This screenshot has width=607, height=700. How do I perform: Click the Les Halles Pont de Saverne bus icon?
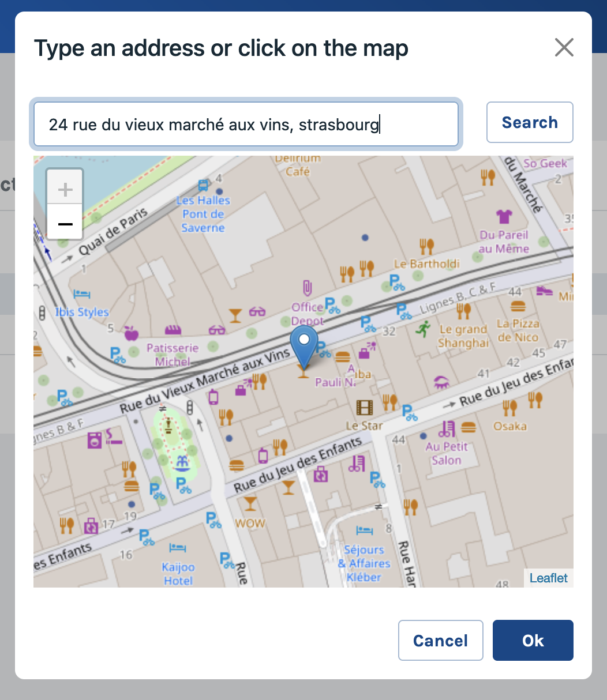click(203, 185)
